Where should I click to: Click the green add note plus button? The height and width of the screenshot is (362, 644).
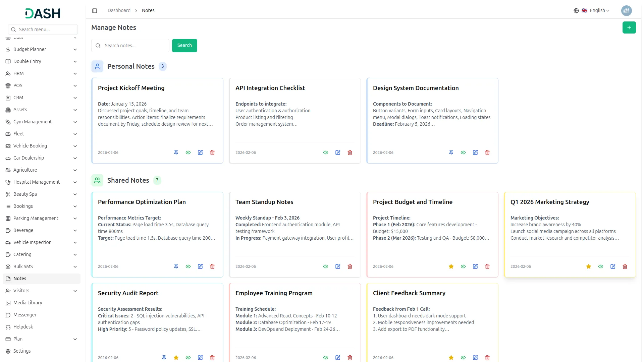point(629,27)
